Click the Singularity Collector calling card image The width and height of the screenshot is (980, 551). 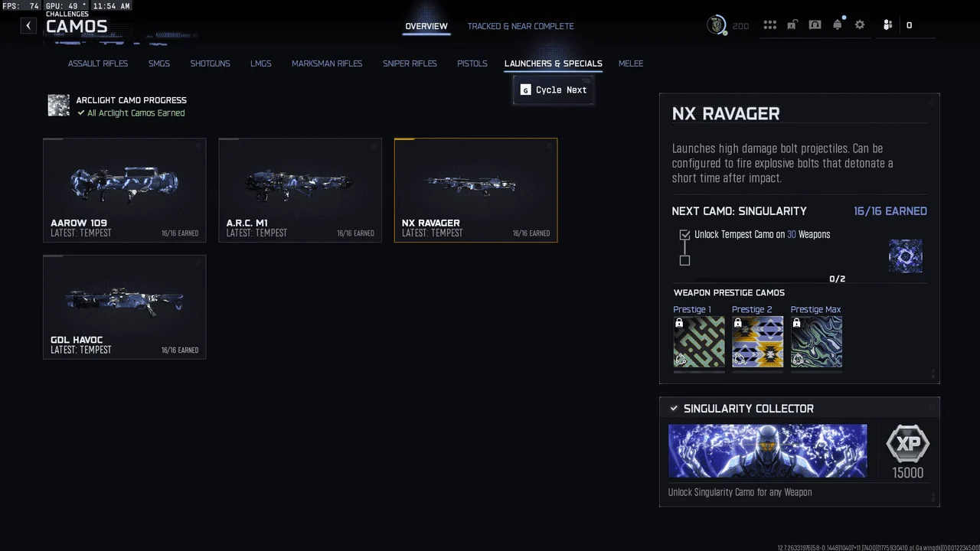click(768, 452)
